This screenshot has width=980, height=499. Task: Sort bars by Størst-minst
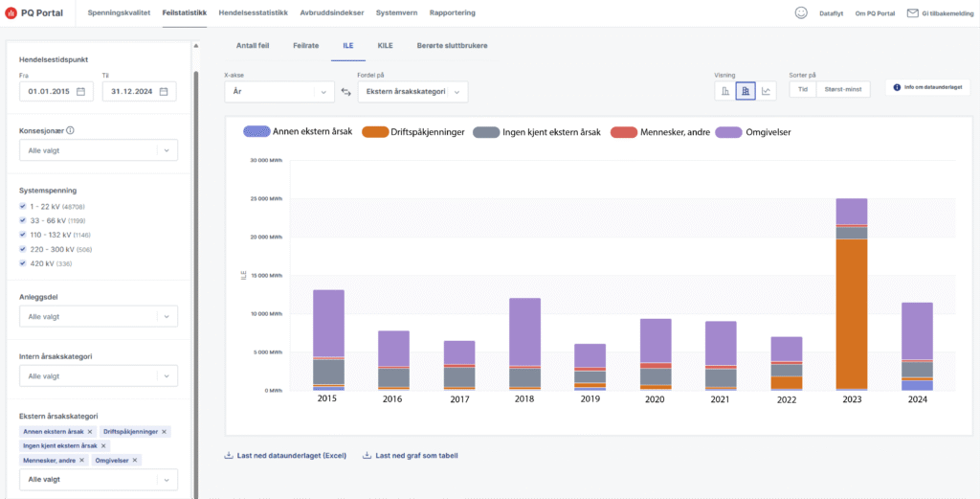click(x=842, y=89)
